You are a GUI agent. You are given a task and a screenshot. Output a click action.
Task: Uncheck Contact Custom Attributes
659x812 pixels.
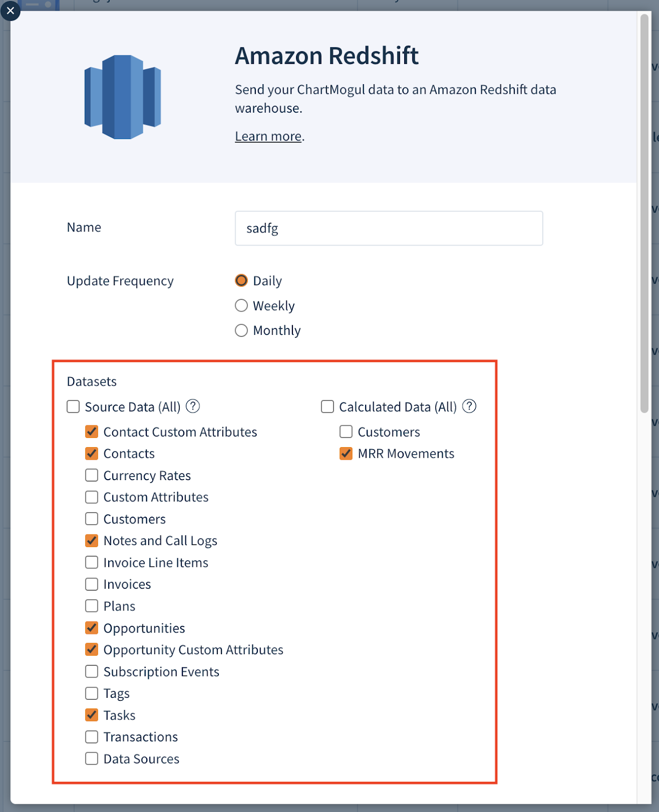pyautogui.click(x=92, y=432)
